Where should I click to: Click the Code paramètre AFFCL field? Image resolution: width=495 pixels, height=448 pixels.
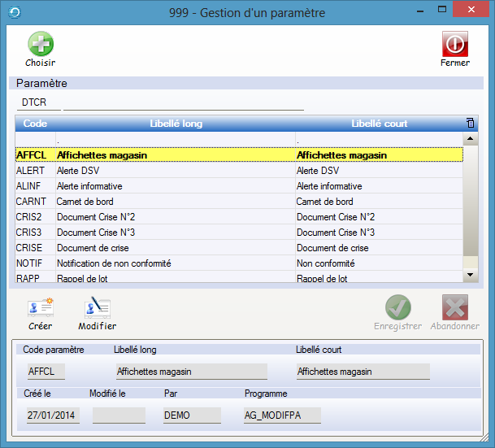(x=46, y=372)
